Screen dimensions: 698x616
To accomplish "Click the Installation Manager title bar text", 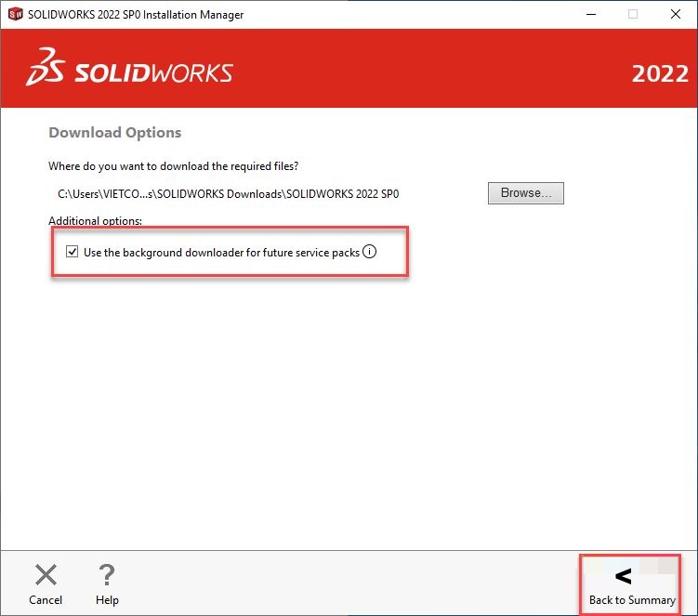I will [x=136, y=15].
